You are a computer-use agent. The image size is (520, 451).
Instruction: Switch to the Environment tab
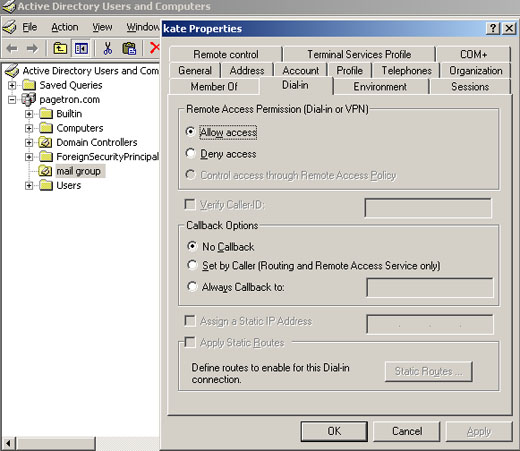380,87
